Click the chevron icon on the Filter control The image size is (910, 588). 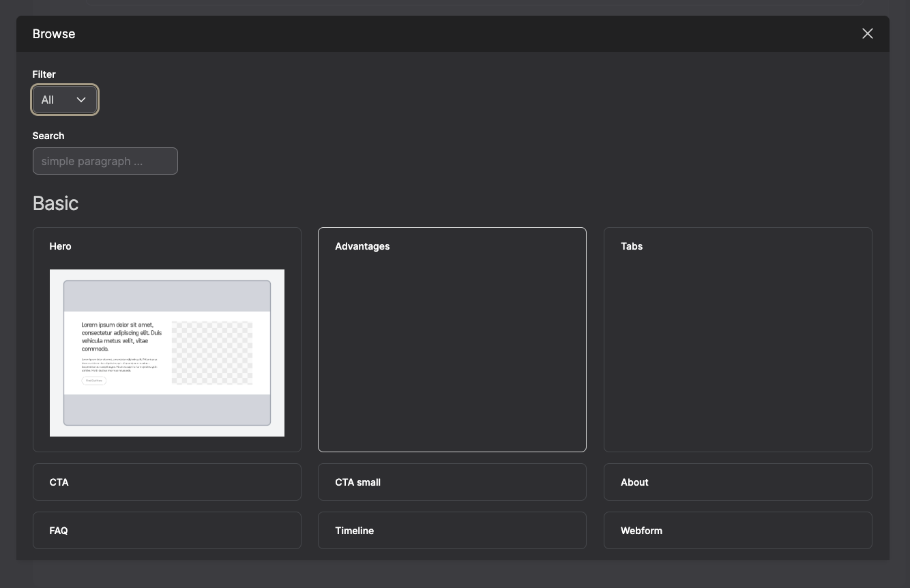click(x=81, y=100)
